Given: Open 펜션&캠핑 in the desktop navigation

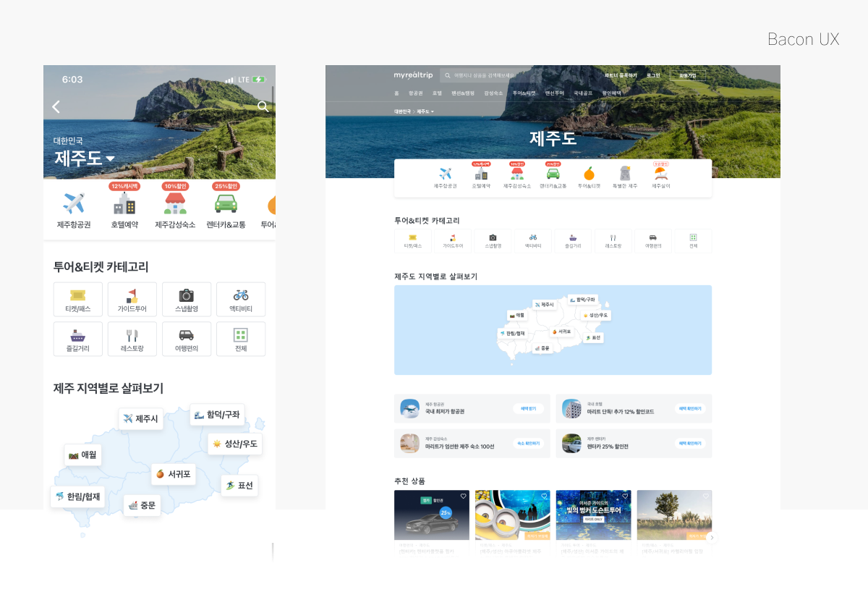Looking at the screenshot, I should [463, 93].
